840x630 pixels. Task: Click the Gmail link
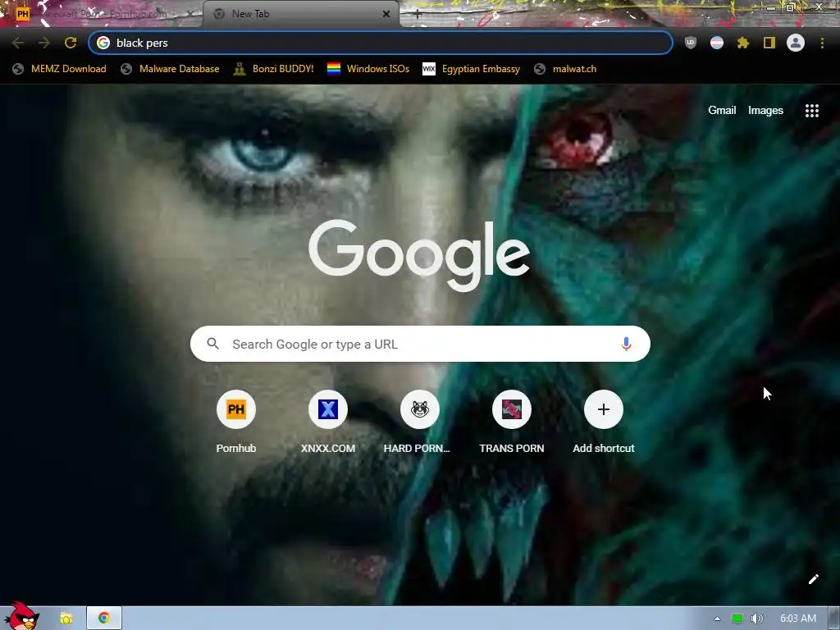pyautogui.click(x=722, y=111)
